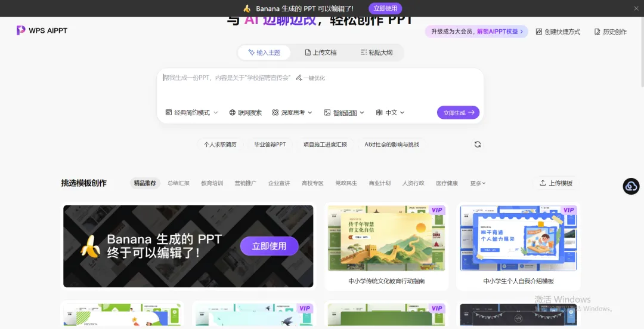Click the 创建快捷方式 shortcut icon

539,32
